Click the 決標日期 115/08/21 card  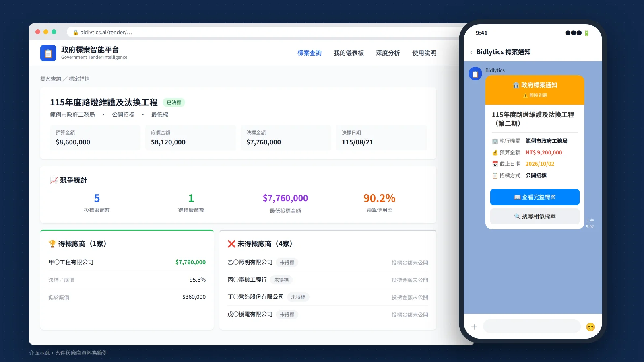[381, 138]
